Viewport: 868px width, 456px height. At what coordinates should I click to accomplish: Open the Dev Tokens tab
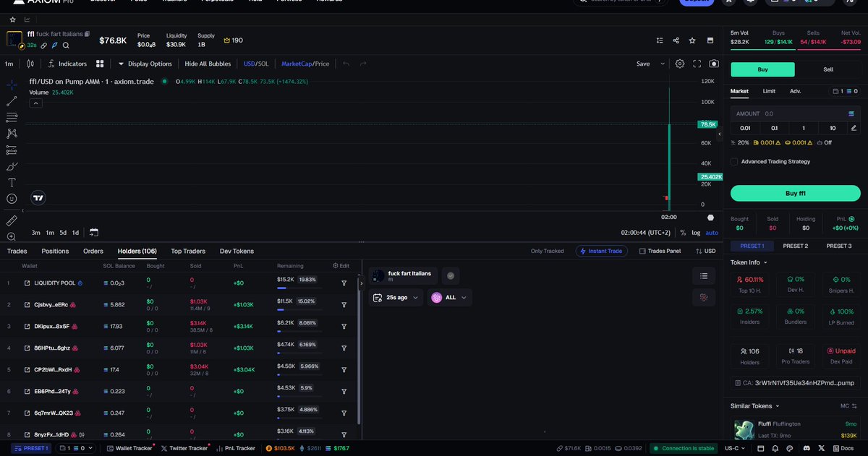[x=237, y=251]
